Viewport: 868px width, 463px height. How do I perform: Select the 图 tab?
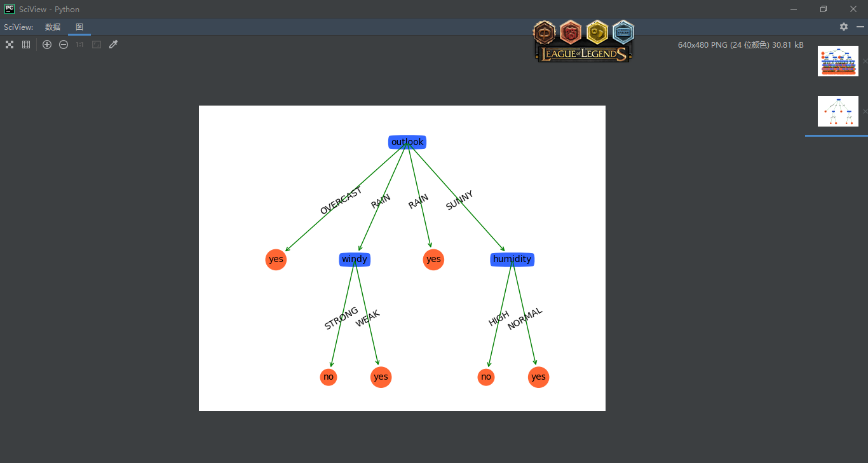pyautogui.click(x=79, y=27)
